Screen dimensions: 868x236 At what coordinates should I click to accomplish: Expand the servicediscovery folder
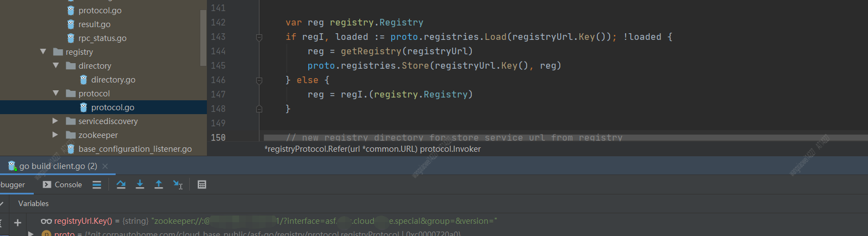[x=55, y=121]
